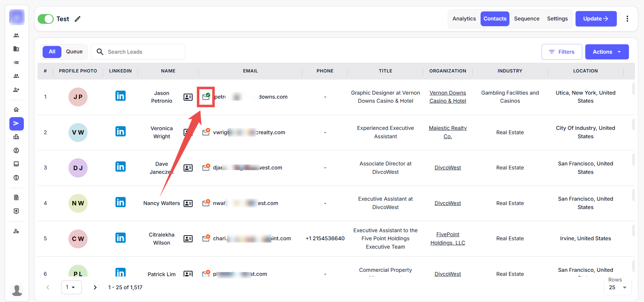
Task: Open Jason Petronio's LinkedIn profile icon
Action: (120, 96)
